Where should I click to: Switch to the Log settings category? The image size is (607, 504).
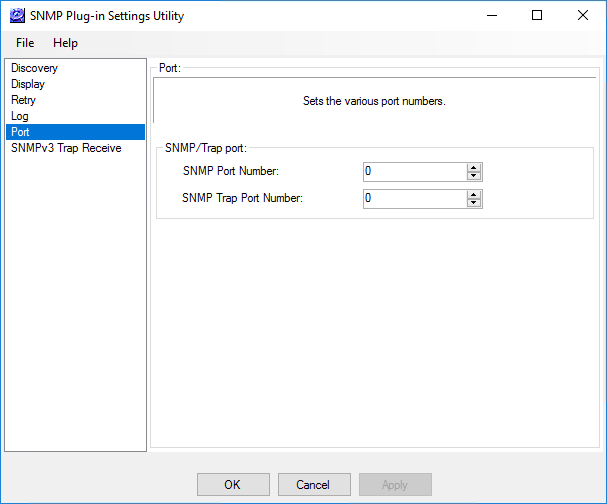coord(20,116)
